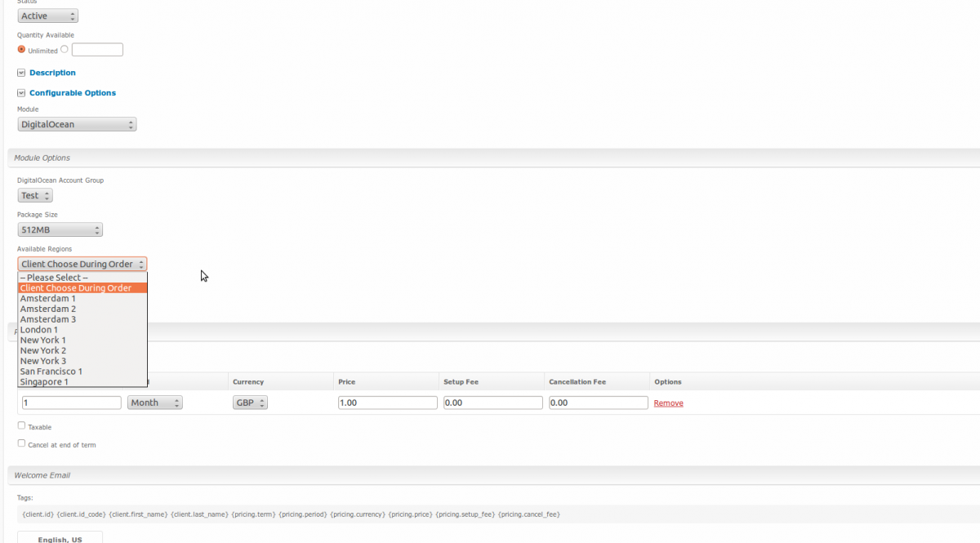Click the Setup Fee input field

[493, 403]
